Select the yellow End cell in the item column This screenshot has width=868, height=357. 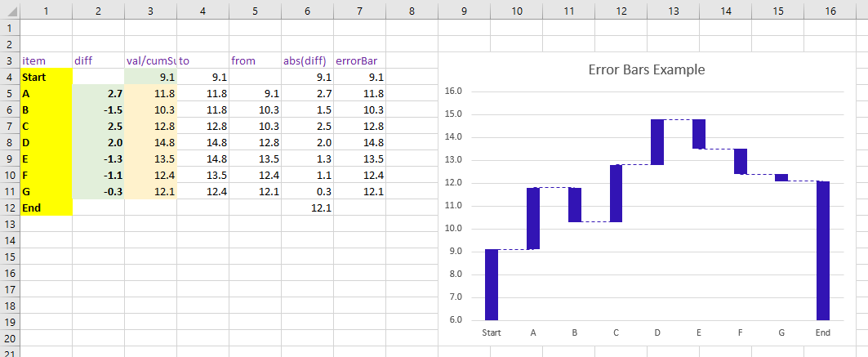46,208
